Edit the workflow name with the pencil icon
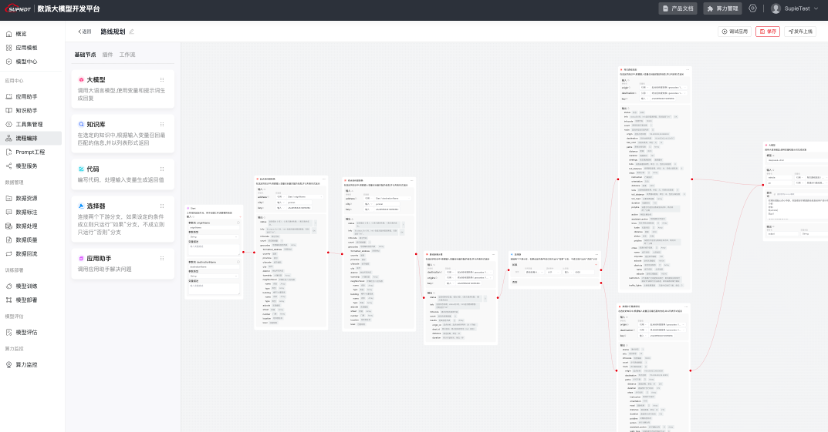Screen dimensions: 828x432 point(131,32)
